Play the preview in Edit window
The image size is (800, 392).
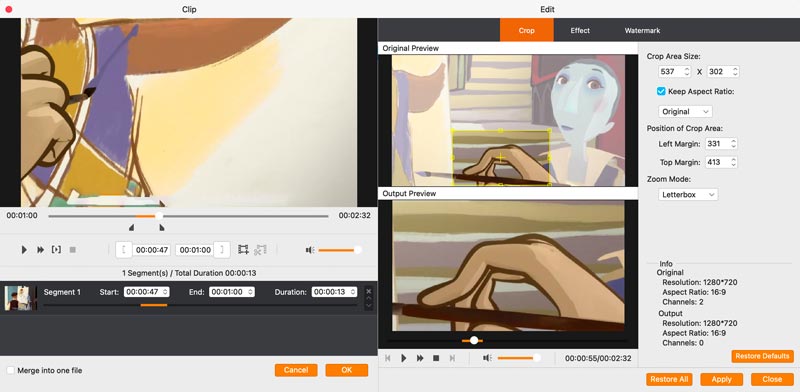coord(404,358)
